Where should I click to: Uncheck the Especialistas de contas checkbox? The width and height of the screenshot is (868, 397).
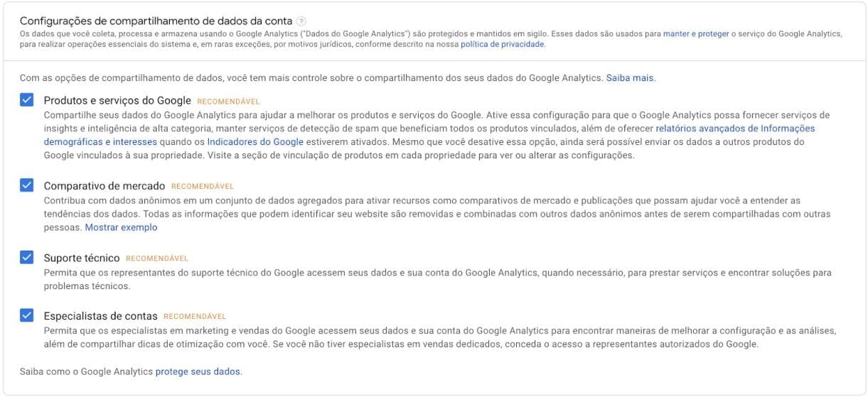coord(27,315)
